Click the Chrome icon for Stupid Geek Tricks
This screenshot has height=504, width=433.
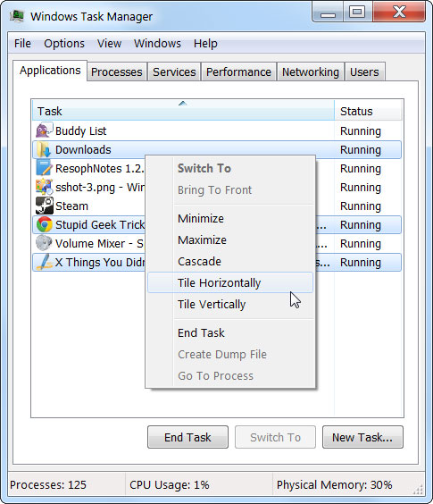click(x=45, y=224)
